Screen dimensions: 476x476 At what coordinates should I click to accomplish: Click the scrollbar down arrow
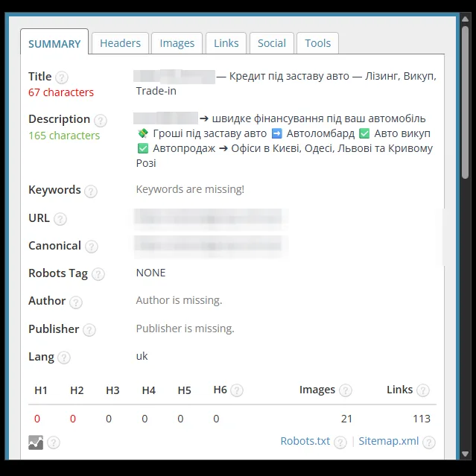click(465, 454)
